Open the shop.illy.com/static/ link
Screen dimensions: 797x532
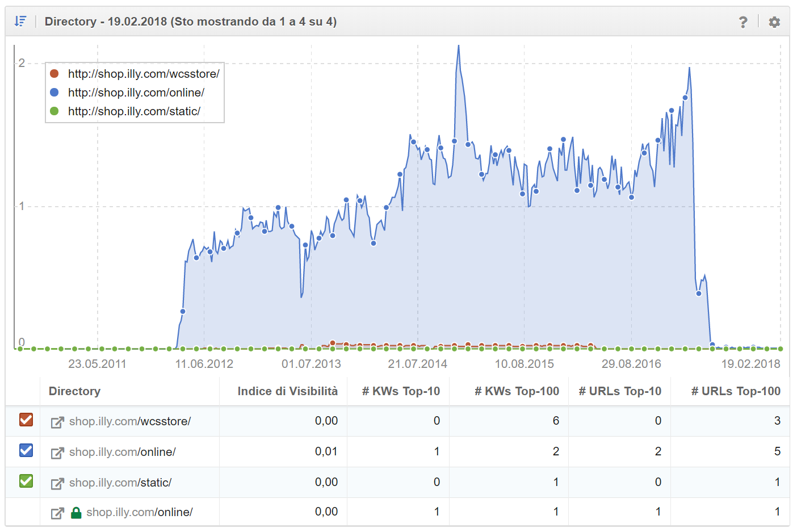[120, 483]
